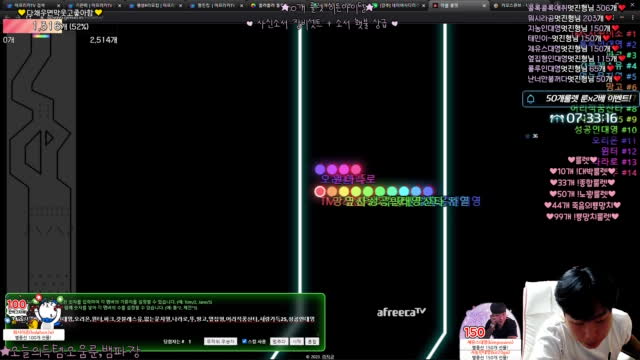Click the rainbow marker on minimap

41,36
